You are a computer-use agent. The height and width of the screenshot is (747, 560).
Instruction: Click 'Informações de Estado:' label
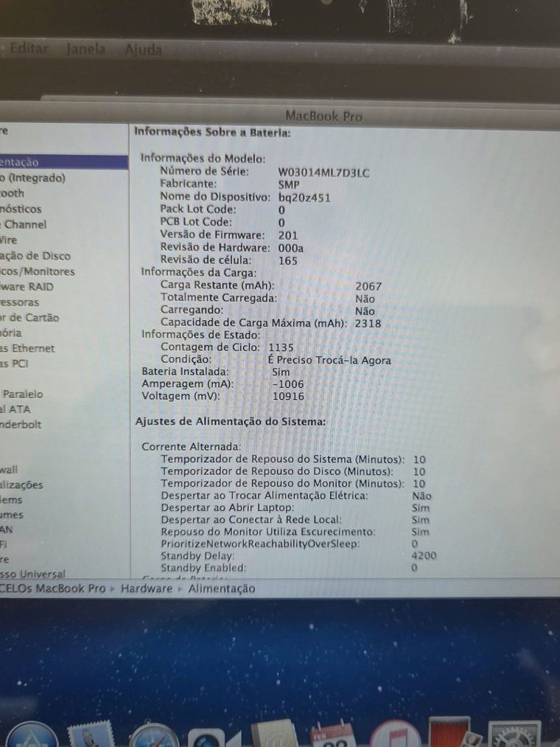click(x=201, y=335)
